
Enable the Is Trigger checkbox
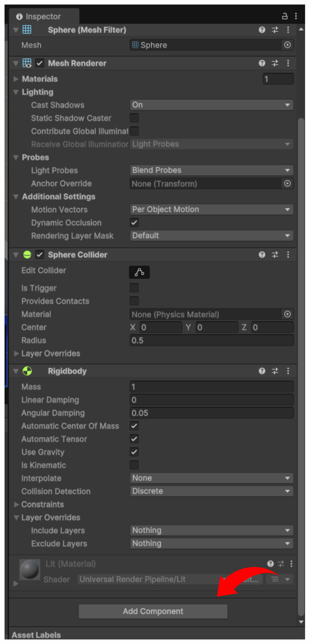click(134, 288)
